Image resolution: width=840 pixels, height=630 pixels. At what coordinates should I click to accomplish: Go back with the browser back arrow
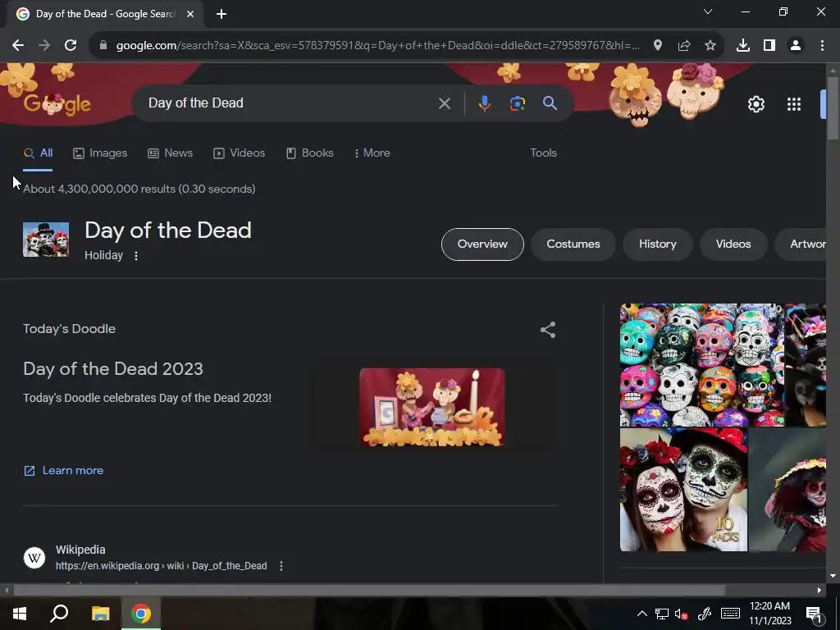[x=18, y=46]
